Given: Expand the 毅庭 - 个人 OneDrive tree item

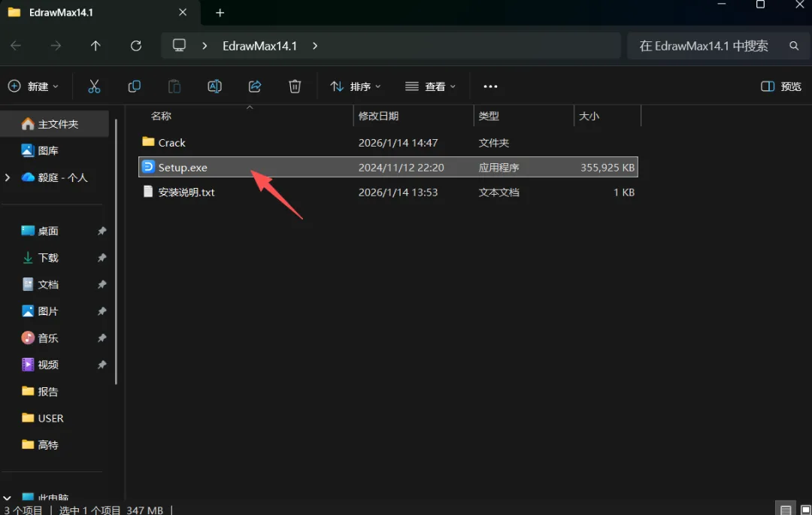Looking at the screenshot, I should 8,177.
